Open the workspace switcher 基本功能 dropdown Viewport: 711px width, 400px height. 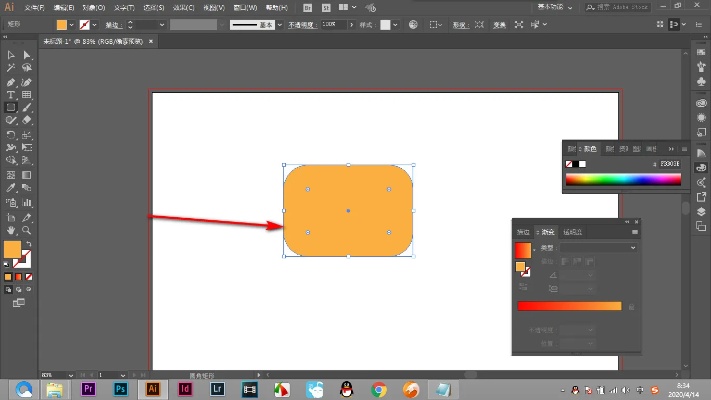[555, 7]
